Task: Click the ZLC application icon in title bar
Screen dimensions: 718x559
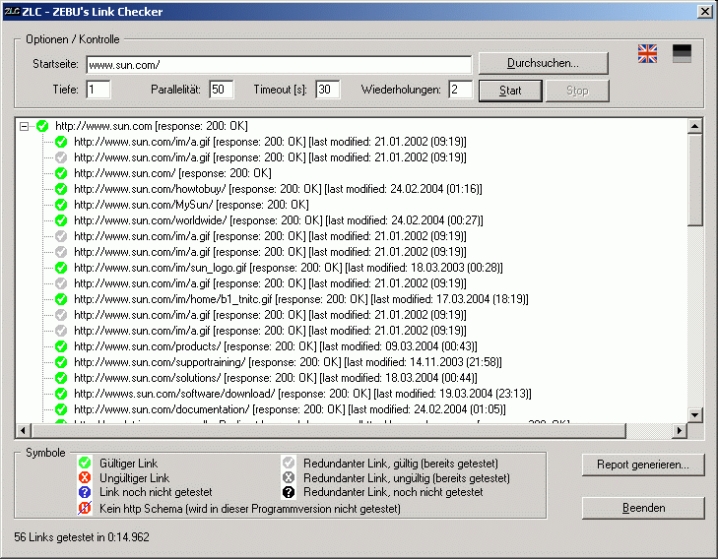Action: [x=12, y=11]
